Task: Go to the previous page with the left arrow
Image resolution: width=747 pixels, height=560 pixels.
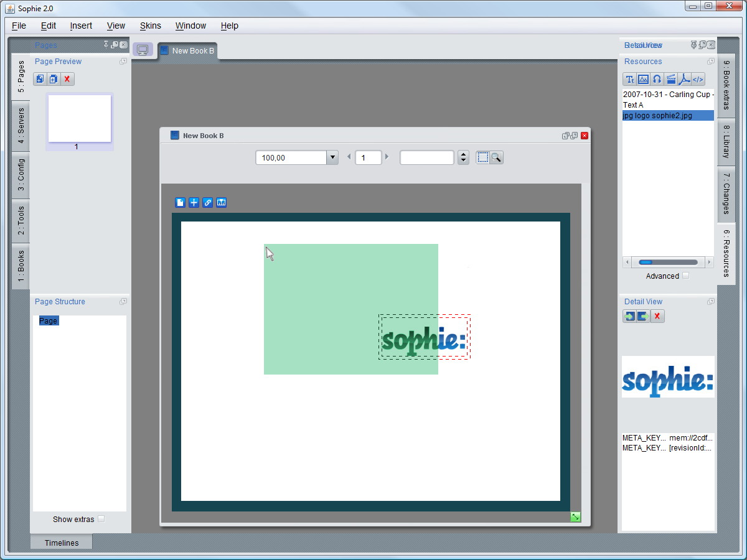Action: click(x=349, y=157)
